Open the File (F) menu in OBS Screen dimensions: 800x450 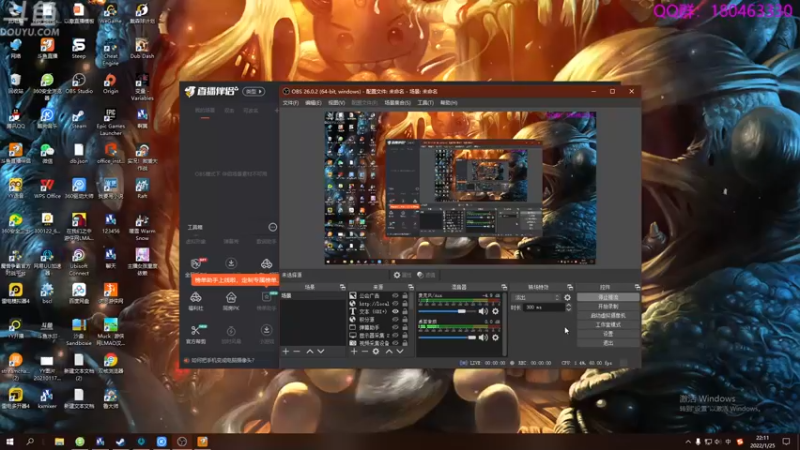click(x=291, y=103)
